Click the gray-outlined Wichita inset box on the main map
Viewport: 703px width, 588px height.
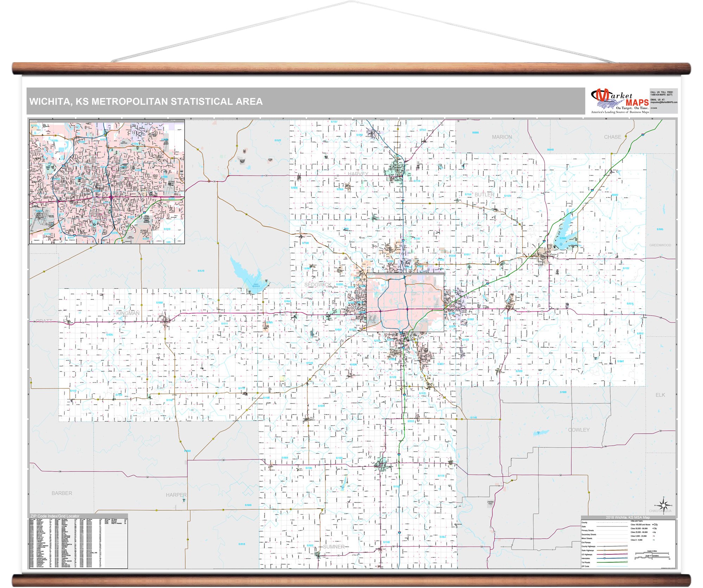405,302
